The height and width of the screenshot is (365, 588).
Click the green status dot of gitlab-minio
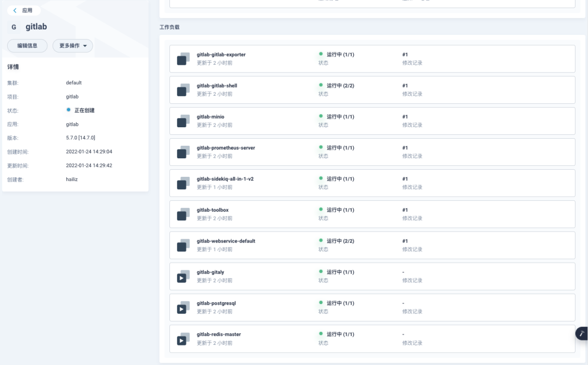point(321,116)
